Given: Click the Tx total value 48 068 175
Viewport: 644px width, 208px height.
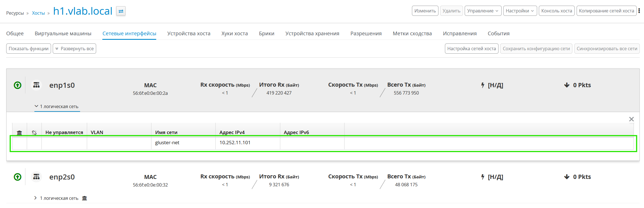Looking at the screenshot, I should click(x=406, y=185).
